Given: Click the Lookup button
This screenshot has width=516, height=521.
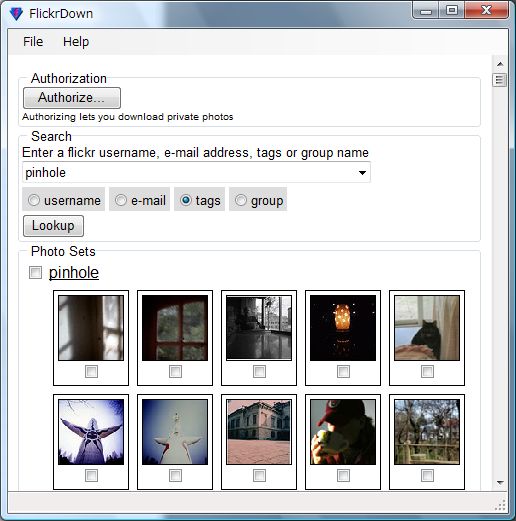Looking at the screenshot, I should (x=53, y=226).
